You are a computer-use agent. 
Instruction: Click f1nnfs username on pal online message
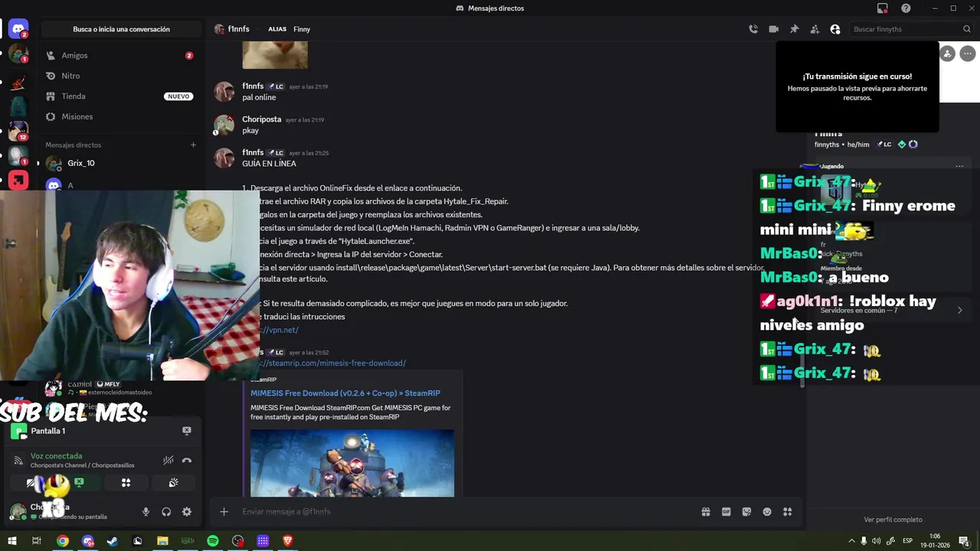(x=253, y=86)
